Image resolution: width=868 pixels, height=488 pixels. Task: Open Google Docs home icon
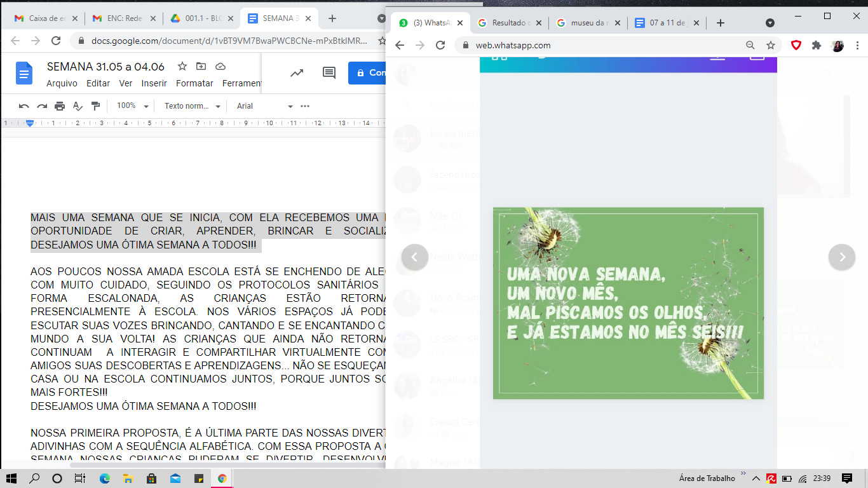tap(24, 74)
